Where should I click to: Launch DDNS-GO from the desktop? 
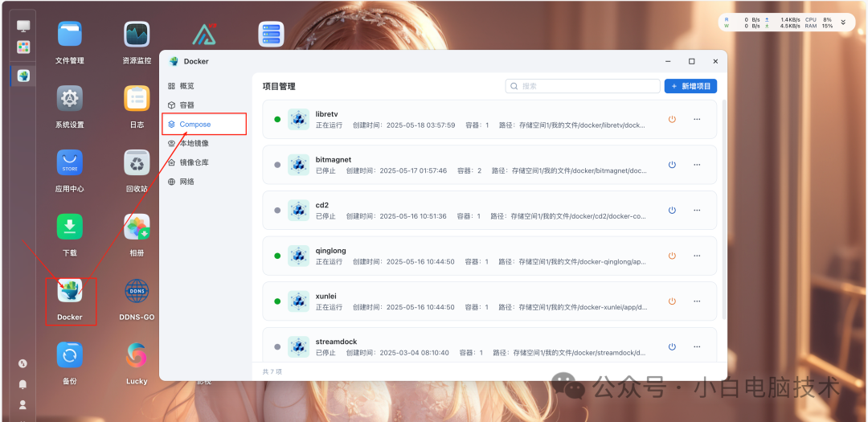coord(137,291)
